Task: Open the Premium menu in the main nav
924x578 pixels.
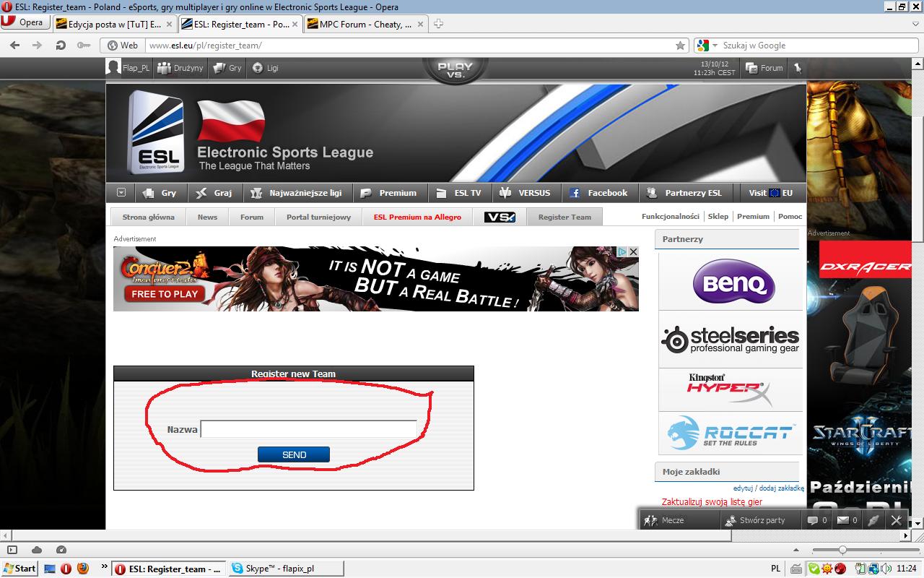Action: click(x=389, y=193)
